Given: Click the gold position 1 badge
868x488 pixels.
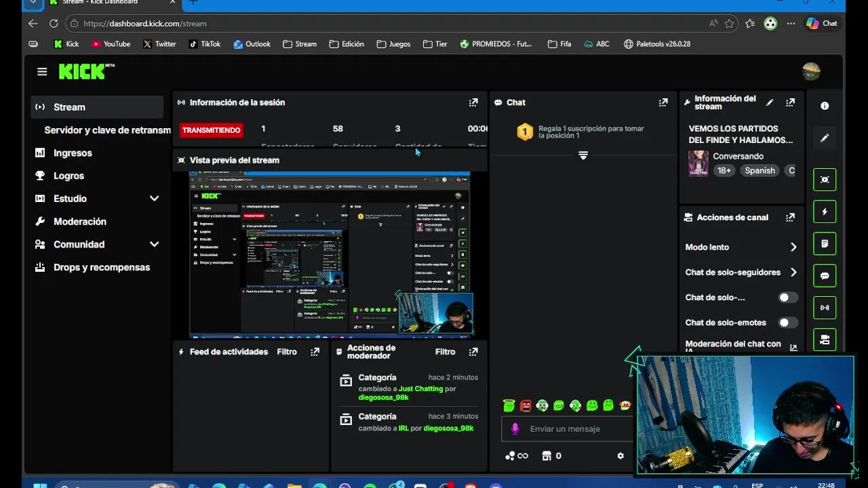Looking at the screenshot, I should point(525,131).
